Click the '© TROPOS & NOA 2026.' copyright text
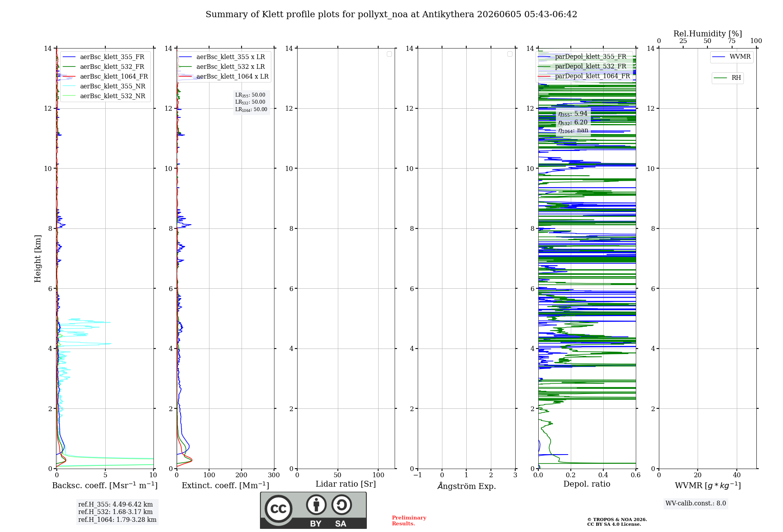783x532 pixels. pos(617,520)
